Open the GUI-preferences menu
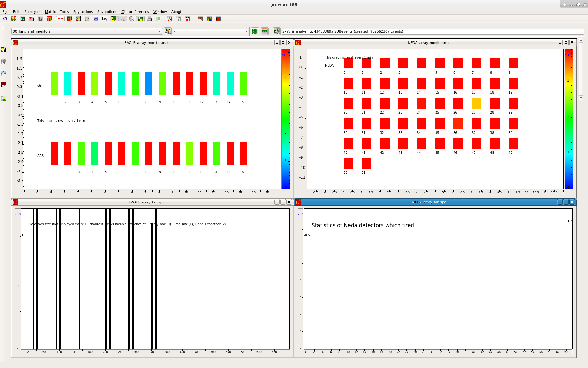The image size is (588, 368). click(135, 12)
